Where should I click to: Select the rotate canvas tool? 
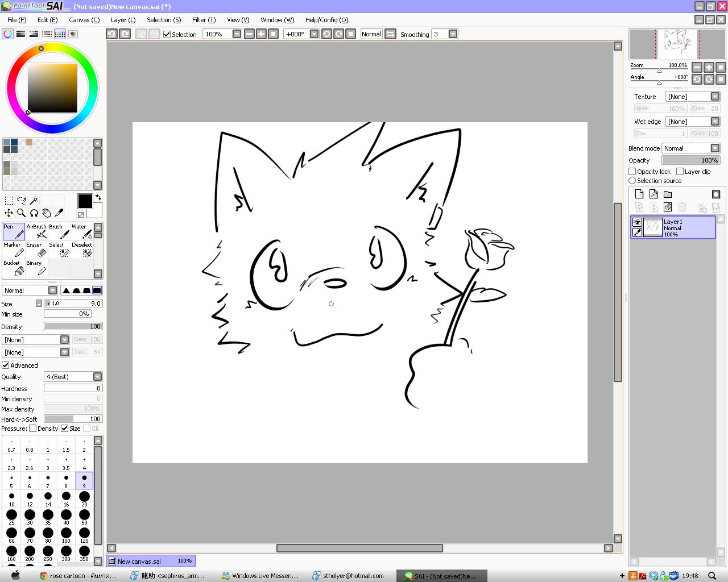(x=34, y=213)
